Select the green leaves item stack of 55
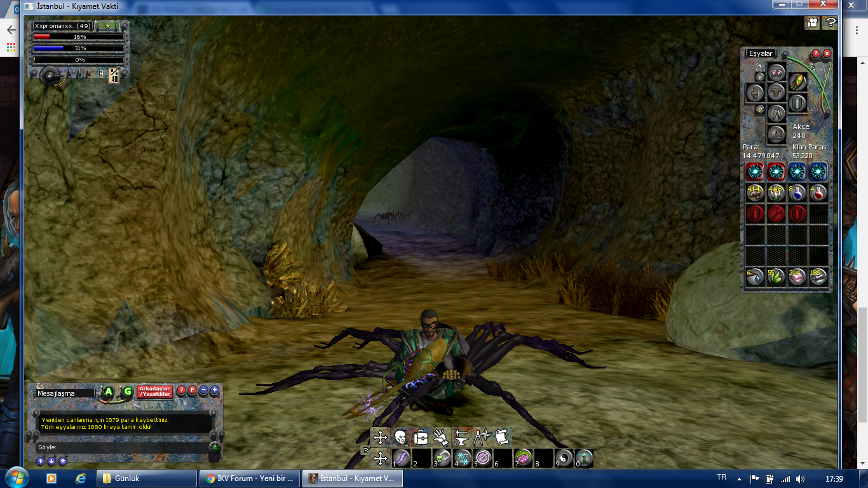The height and width of the screenshot is (488, 868). pos(776,276)
